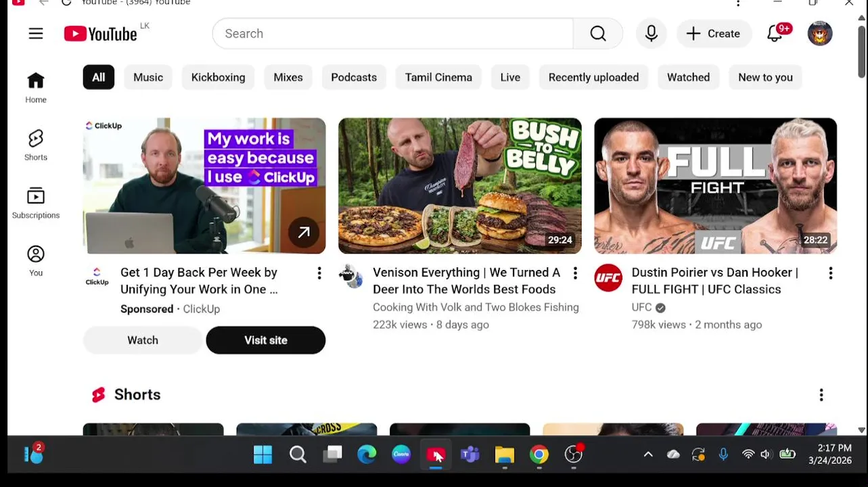Start voice search with microphone icon
This screenshot has height=487, width=868.
[652, 34]
